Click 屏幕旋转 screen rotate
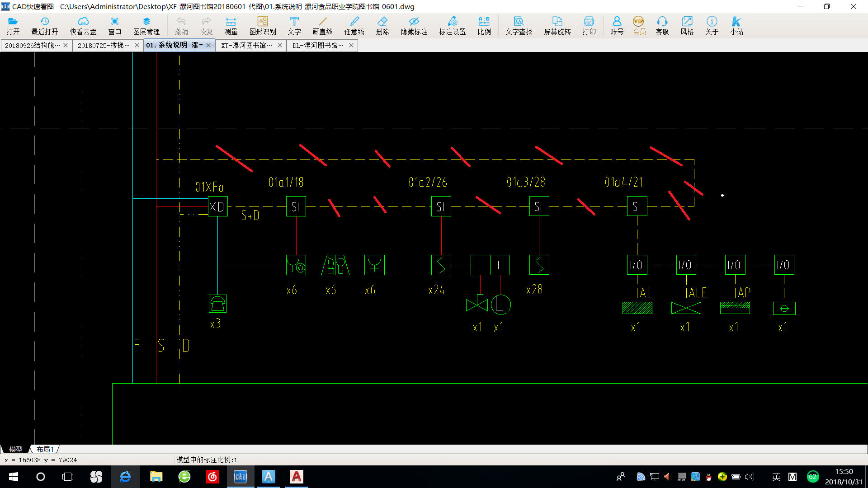This screenshot has height=488, width=868. click(x=557, y=26)
